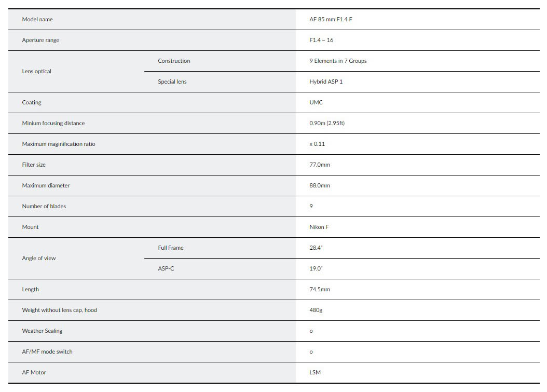Screen dimensions: 547x392
Task: Click the Model name label
Action: (x=37, y=20)
